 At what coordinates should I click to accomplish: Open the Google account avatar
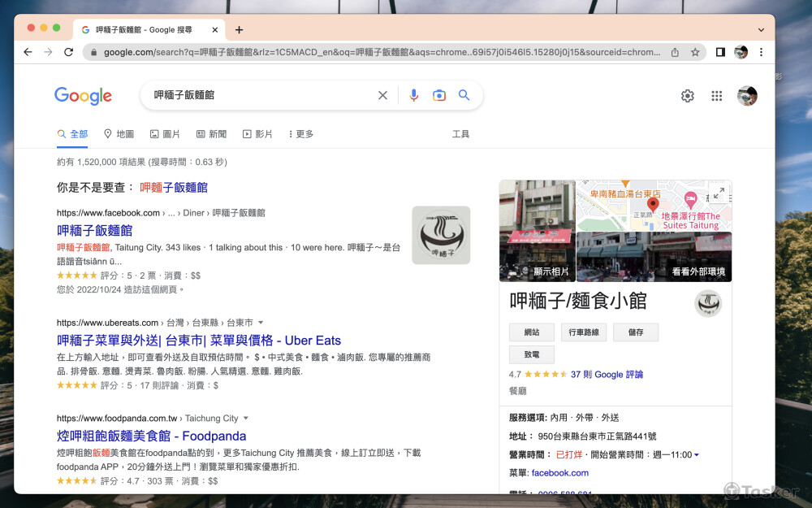click(747, 95)
